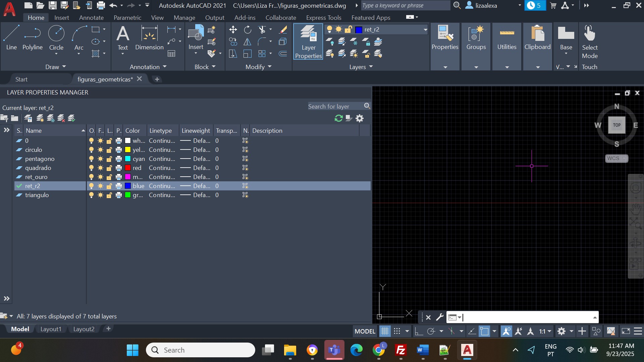Open the current layer dropdown ret_r2

click(x=425, y=29)
